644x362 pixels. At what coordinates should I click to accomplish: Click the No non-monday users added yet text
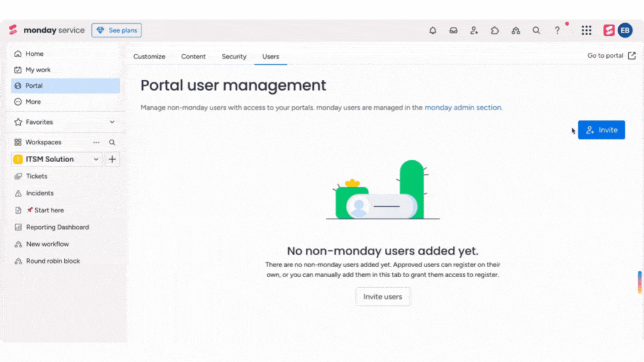[383, 251]
